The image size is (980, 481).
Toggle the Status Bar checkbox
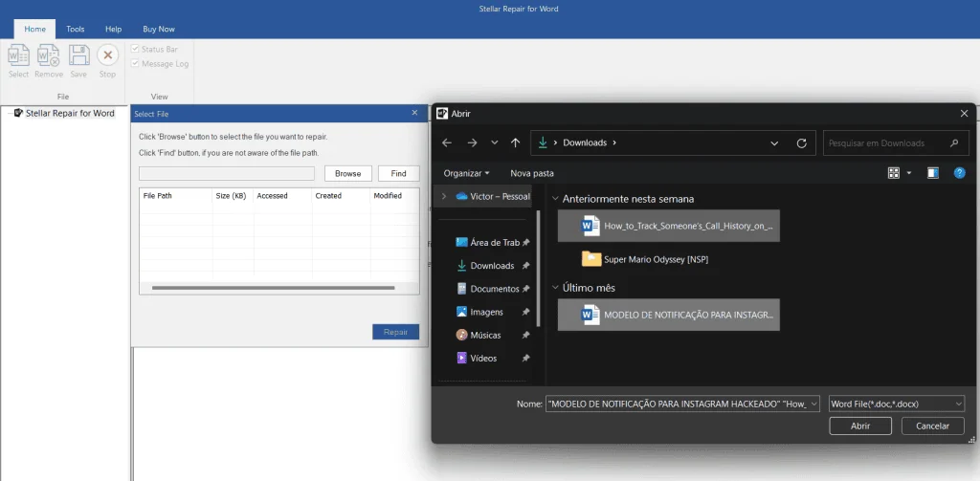(134, 49)
